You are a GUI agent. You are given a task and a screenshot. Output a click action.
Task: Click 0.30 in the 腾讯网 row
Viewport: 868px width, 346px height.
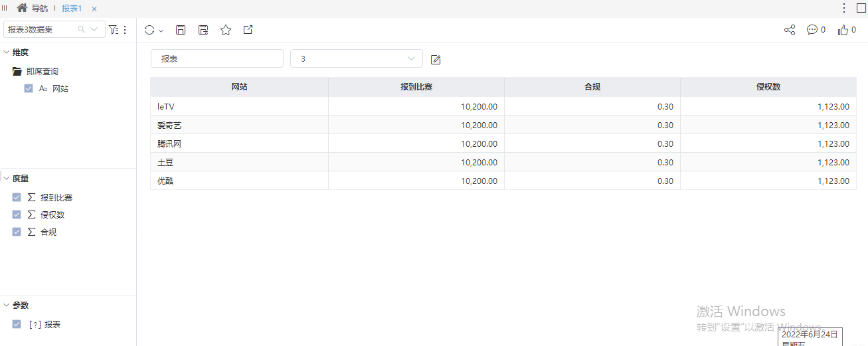(665, 143)
